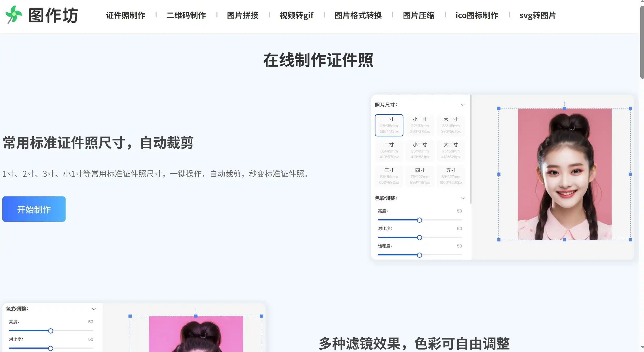The height and width of the screenshot is (352, 644).
Task: Open the 图片压缩 page
Action: pos(419,15)
